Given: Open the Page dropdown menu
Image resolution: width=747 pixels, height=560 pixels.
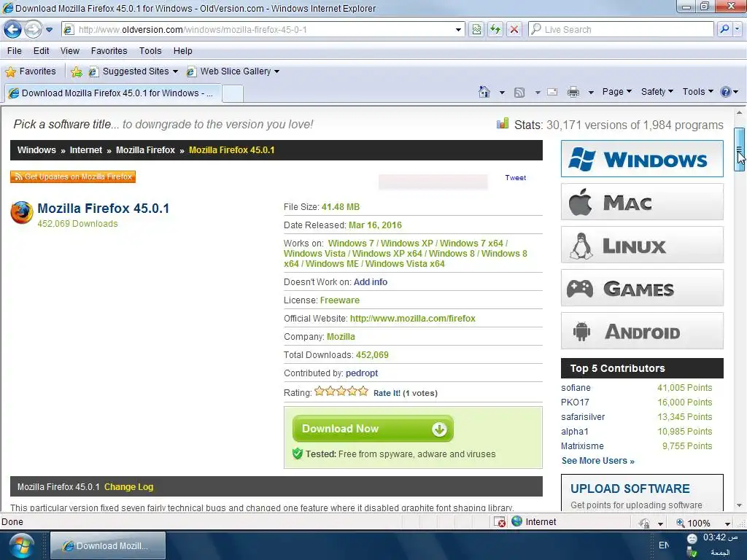Looking at the screenshot, I should [616, 92].
